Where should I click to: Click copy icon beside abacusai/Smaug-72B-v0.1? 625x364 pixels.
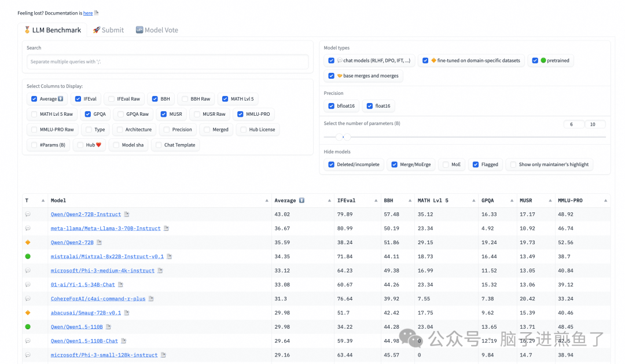pyautogui.click(x=127, y=313)
